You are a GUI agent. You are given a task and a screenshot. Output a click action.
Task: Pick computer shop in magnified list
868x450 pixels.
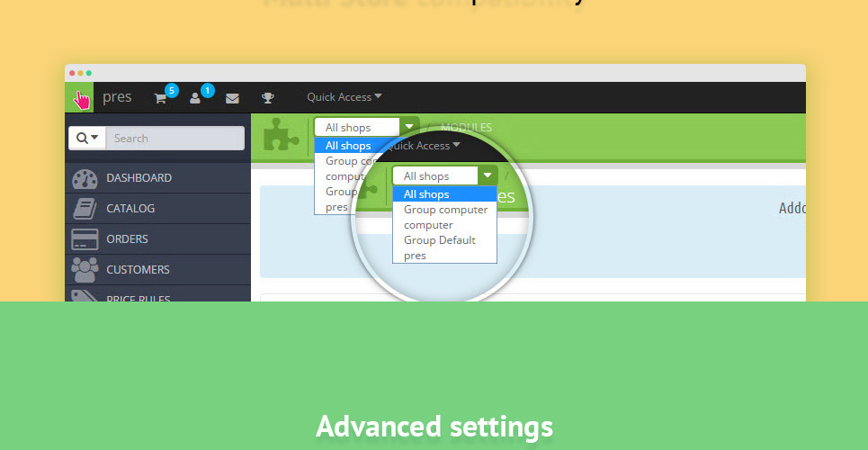(428, 225)
